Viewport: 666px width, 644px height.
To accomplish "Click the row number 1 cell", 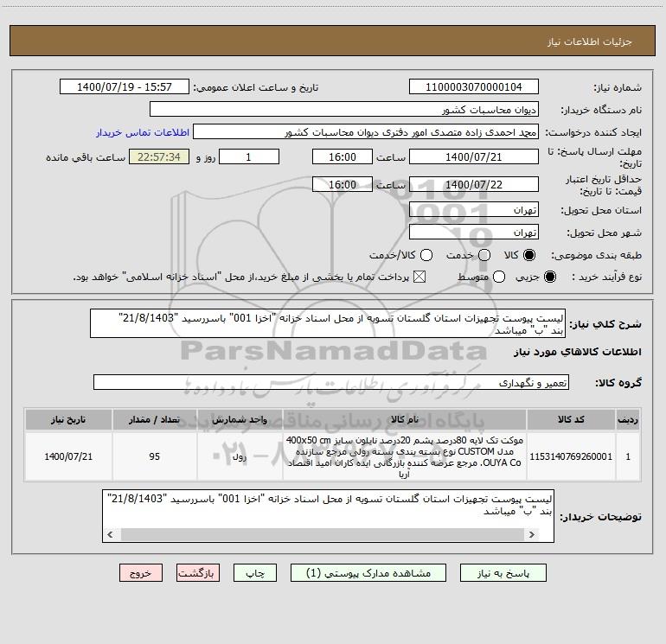I will coord(628,456).
